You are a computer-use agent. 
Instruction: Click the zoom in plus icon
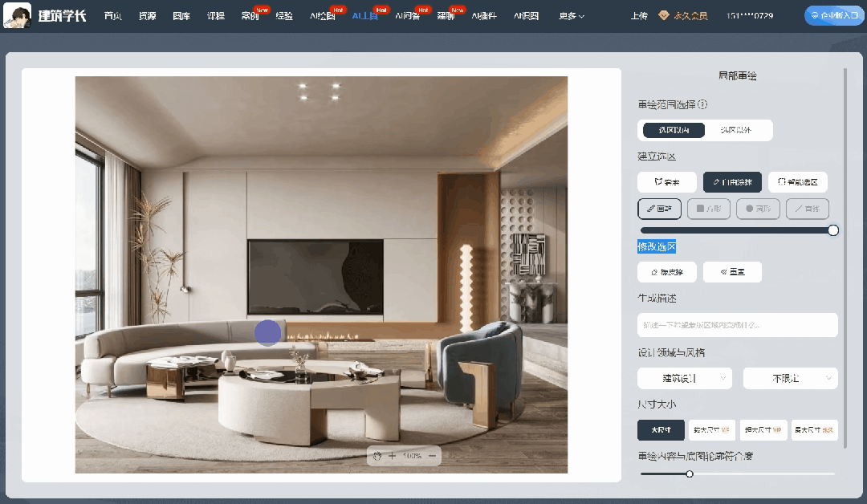tap(392, 456)
